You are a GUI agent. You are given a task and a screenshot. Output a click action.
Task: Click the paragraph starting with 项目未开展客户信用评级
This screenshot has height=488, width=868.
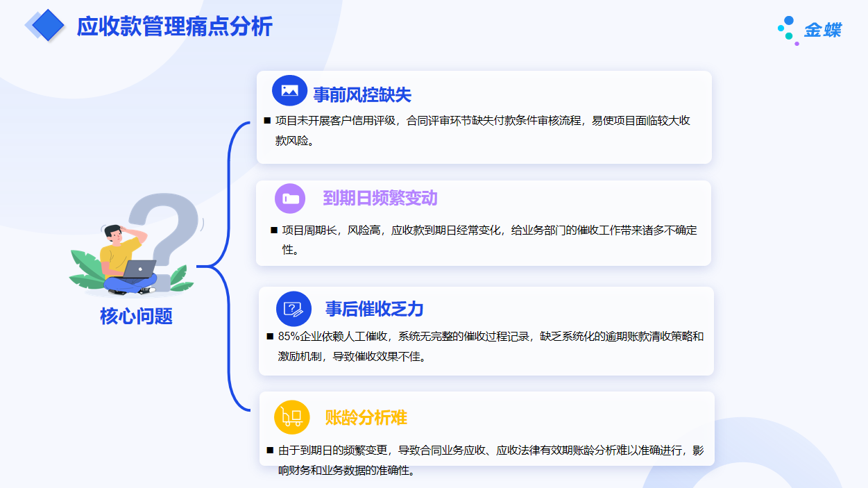pyautogui.click(x=482, y=130)
